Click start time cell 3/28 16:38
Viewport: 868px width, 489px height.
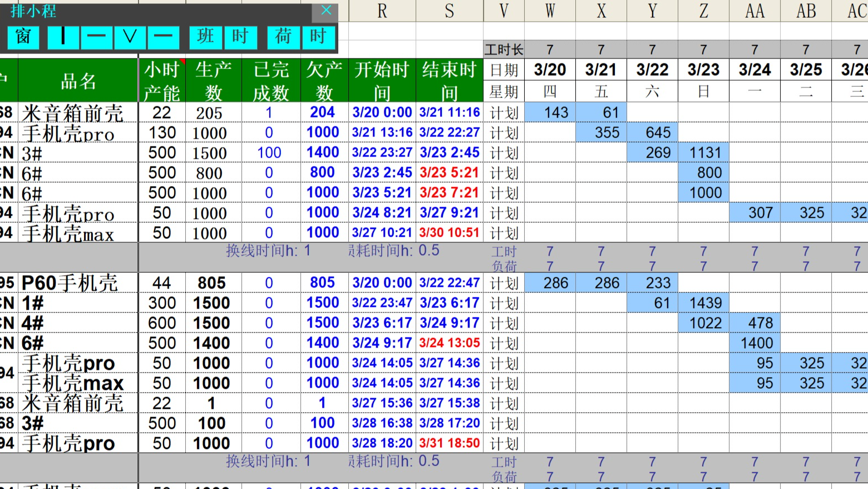[382, 423]
